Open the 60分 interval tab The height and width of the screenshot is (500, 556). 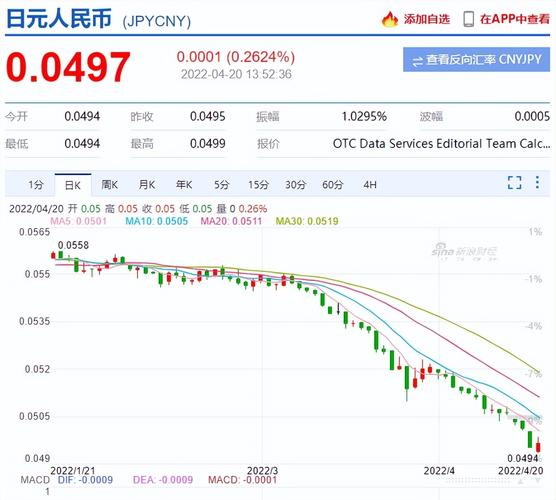(x=333, y=185)
